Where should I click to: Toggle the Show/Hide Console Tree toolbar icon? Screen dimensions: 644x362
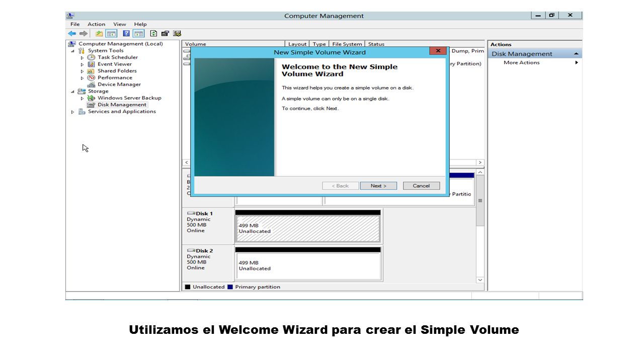click(111, 34)
